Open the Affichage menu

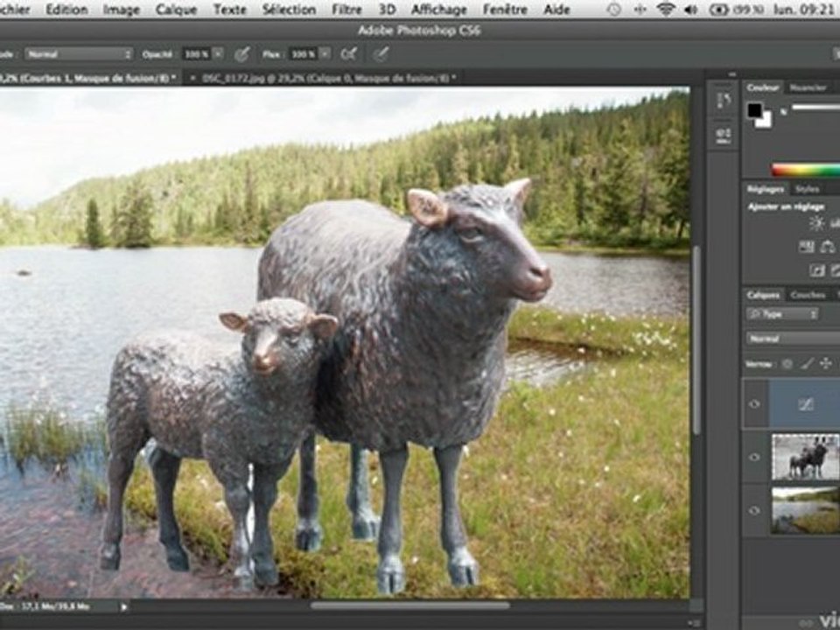(438, 10)
